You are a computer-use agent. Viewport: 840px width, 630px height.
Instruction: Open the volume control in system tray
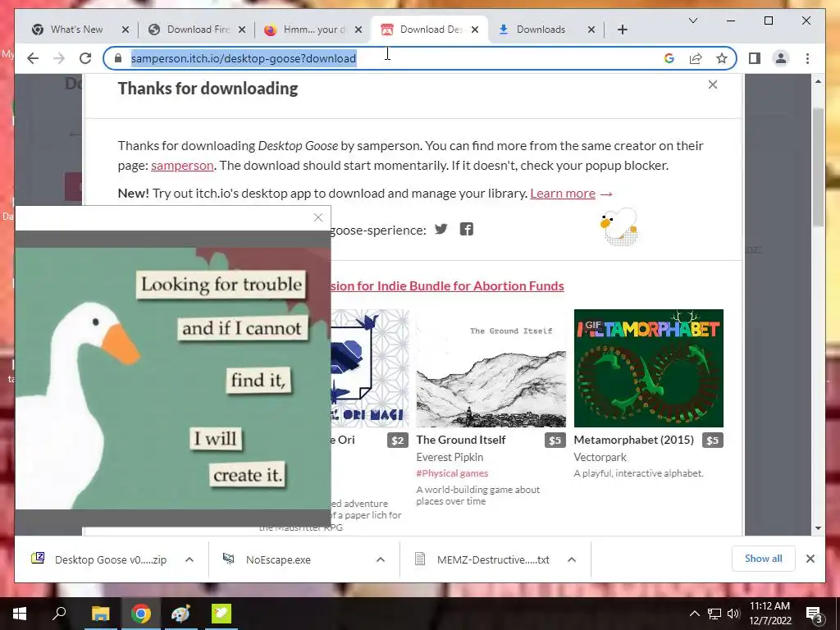733,614
